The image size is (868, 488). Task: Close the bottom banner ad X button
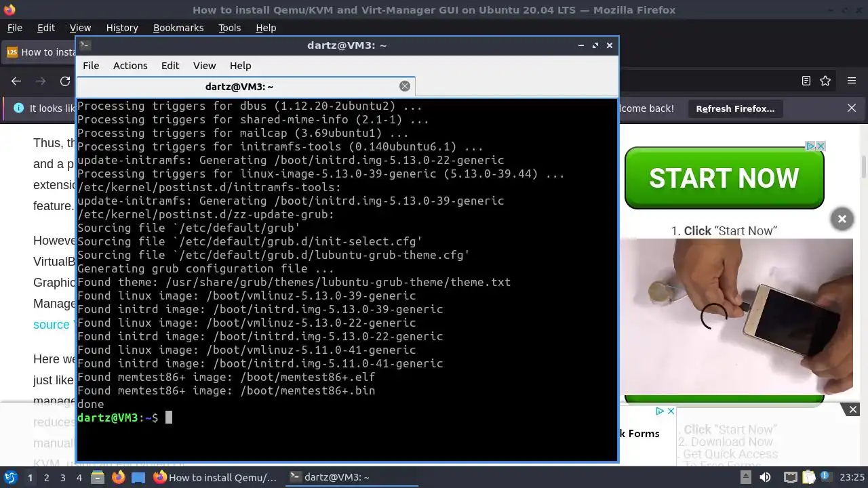(853, 409)
